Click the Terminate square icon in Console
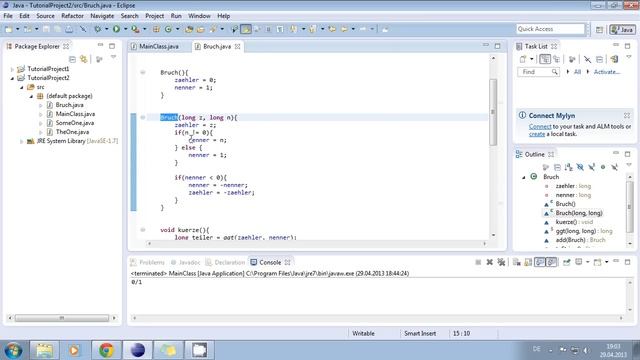Image resolution: width=640 pixels, height=360 pixels. click(x=478, y=262)
